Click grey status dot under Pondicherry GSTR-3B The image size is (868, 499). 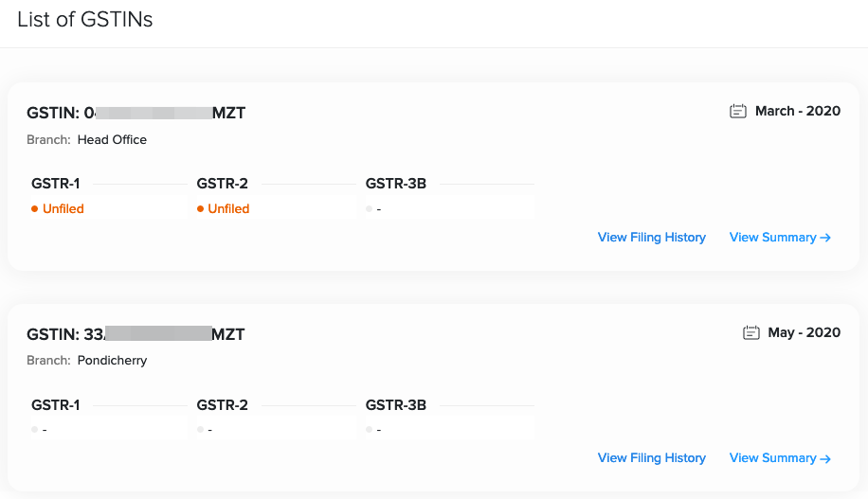tap(370, 430)
